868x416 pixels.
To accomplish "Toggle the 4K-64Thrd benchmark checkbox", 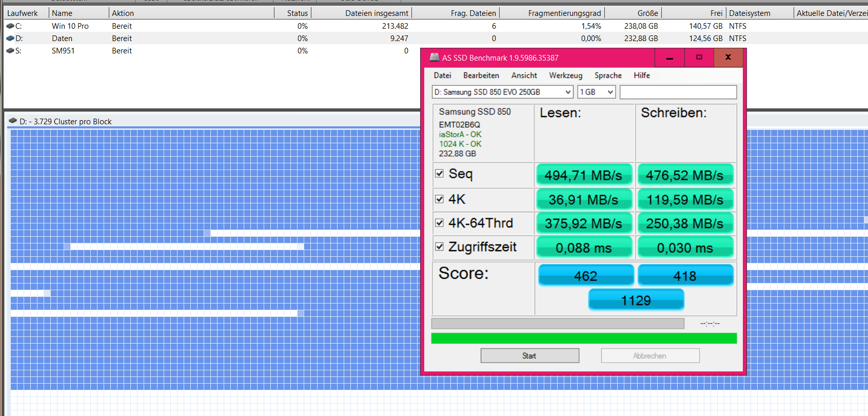I will tap(439, 223).
